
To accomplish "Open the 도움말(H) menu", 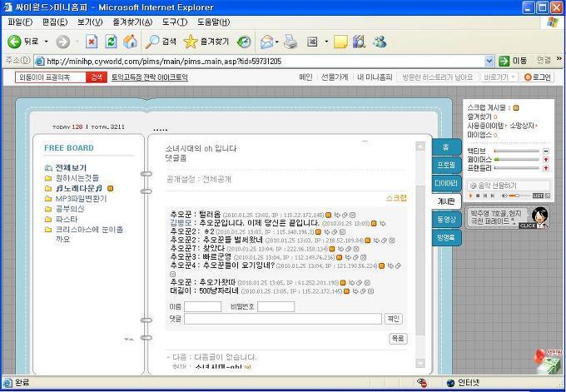I will tap(214, 22).
